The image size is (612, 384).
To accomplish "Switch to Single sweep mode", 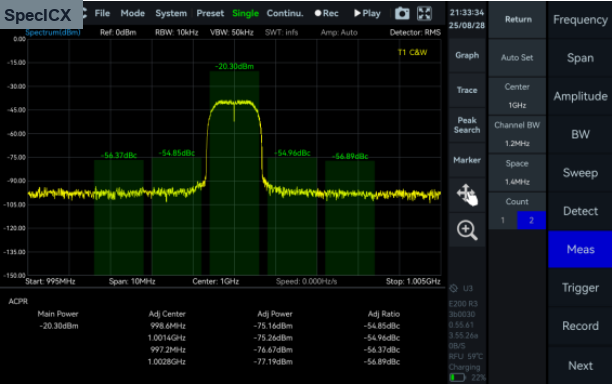I will pos(246,13).
